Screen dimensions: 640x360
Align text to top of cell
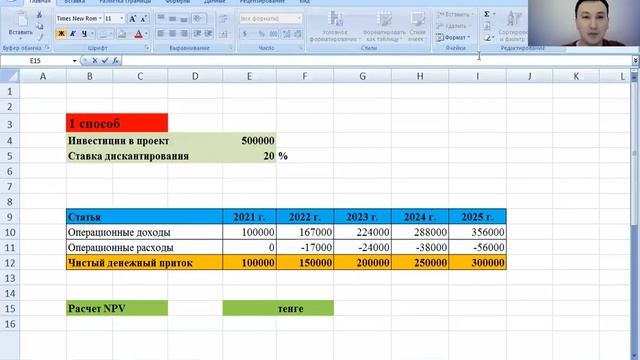(x=161, y=18)
